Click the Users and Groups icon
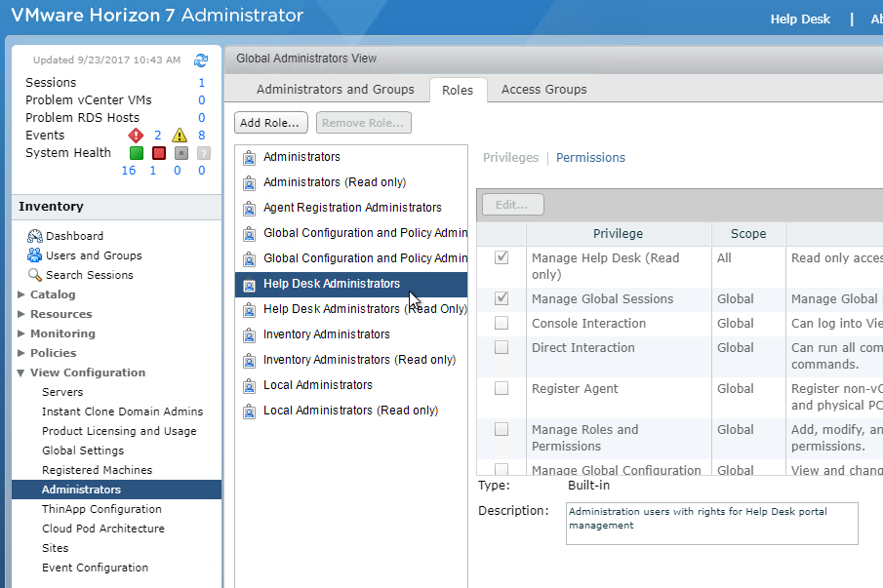 (35, 255)
